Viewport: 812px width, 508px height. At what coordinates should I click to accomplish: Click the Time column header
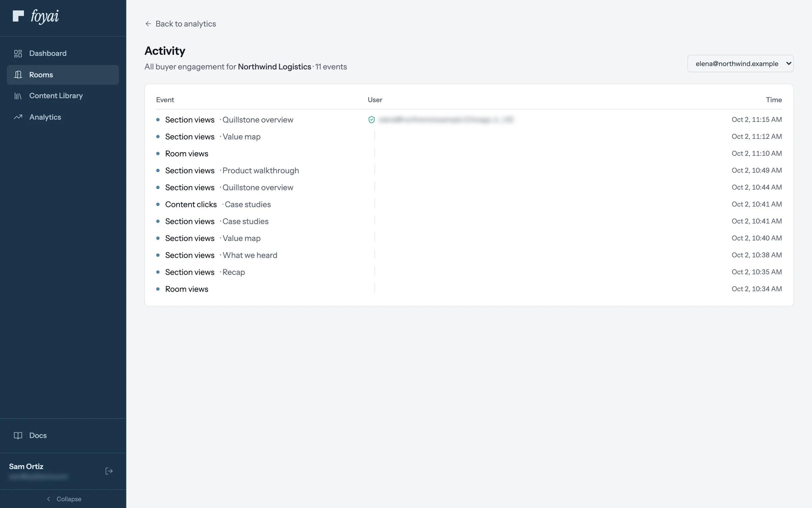pos(774,100)
